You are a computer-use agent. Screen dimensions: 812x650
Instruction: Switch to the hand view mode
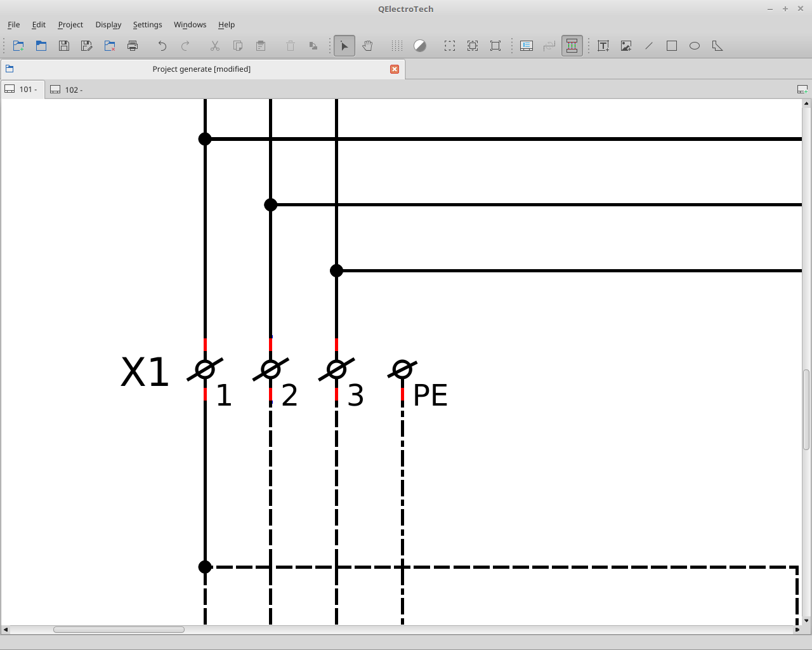[x=367, y=46]
